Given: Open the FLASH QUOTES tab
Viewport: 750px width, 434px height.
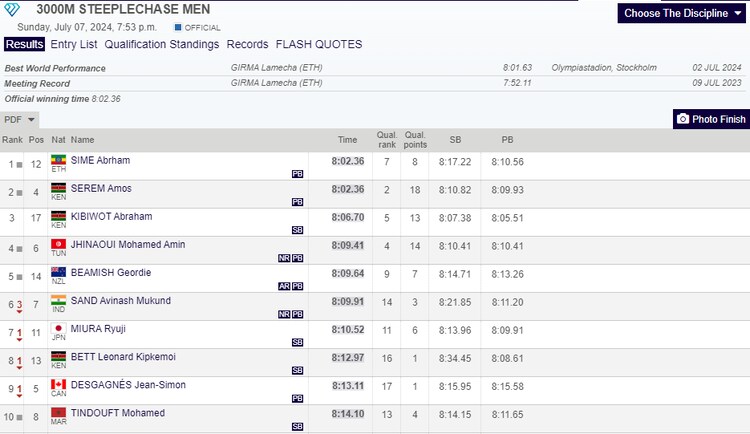Looking at the screenshot, I should click(319, 44).
